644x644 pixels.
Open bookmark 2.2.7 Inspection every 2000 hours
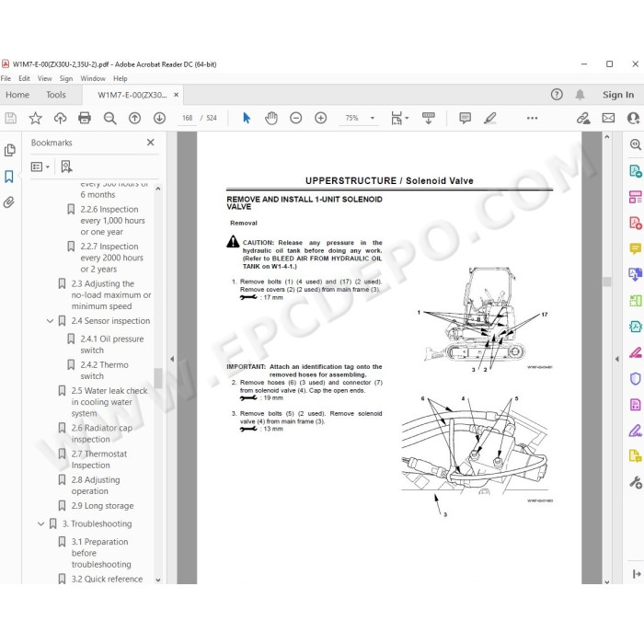tap(111, 258)
